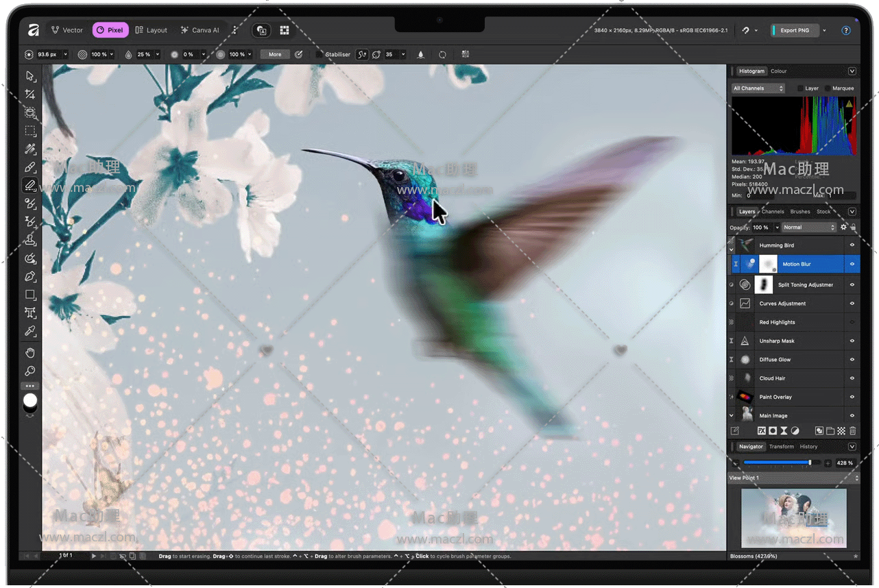Open the History panel tab
Image resolution: width=879 pixels, height=588 pixels.
pyautogui.click(x=809, y=447)
